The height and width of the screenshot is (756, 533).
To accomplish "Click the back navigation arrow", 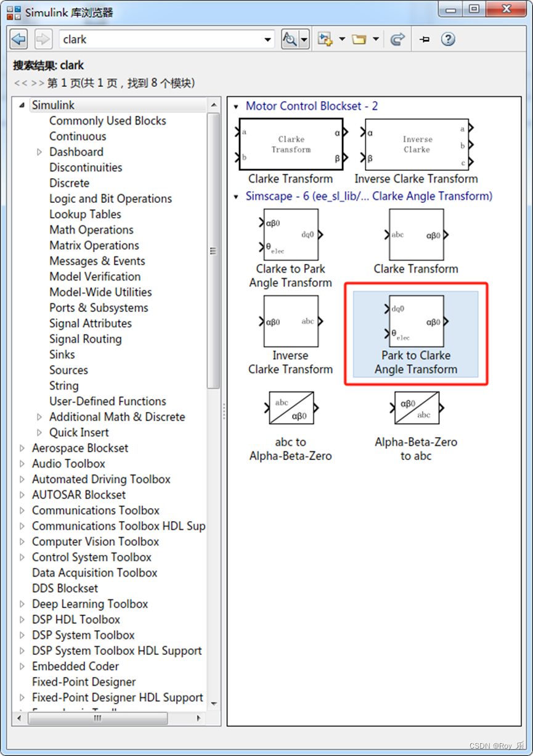I will tap(18, 39).
